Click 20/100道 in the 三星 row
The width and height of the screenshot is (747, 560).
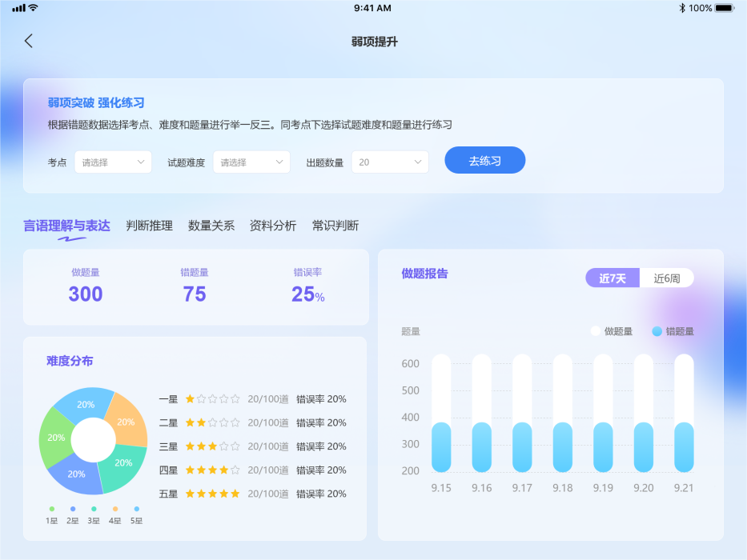coord(268,446)
